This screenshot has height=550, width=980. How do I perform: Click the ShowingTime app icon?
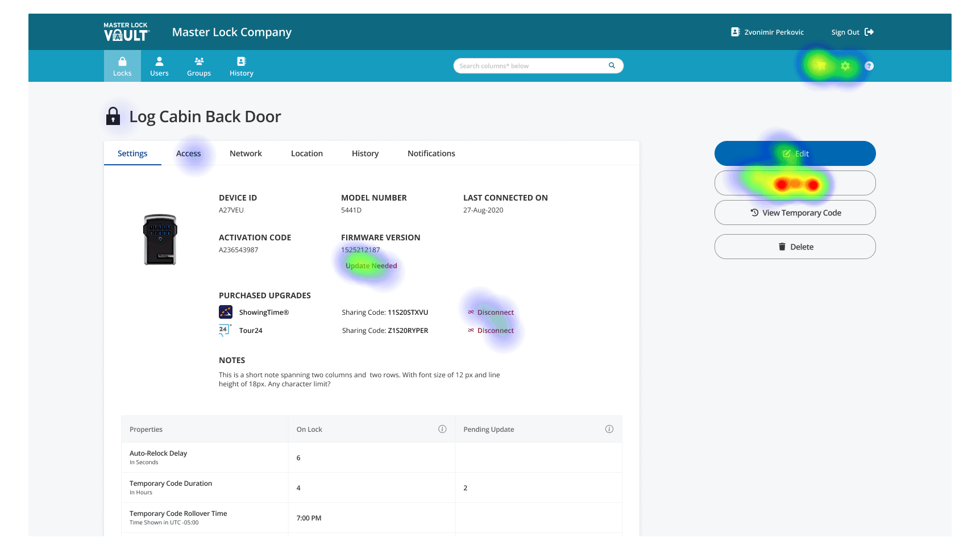coord(226,312)
